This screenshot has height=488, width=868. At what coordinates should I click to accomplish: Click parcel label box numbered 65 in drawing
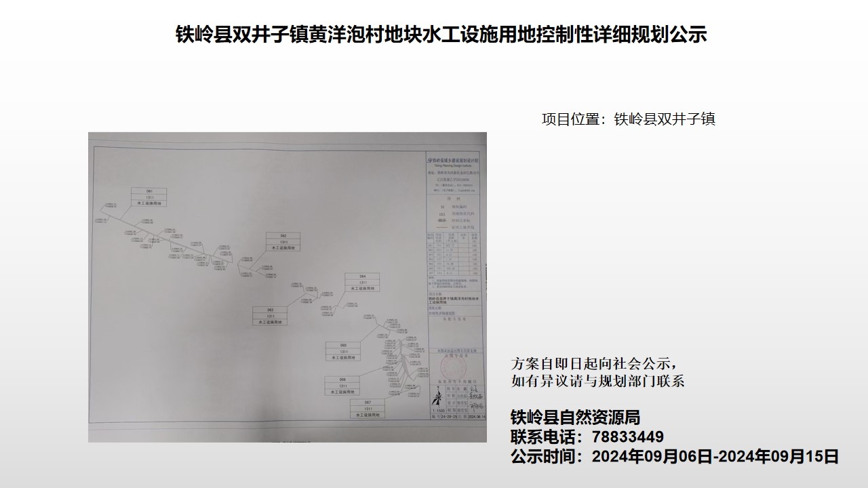click(x=343, y=352)
